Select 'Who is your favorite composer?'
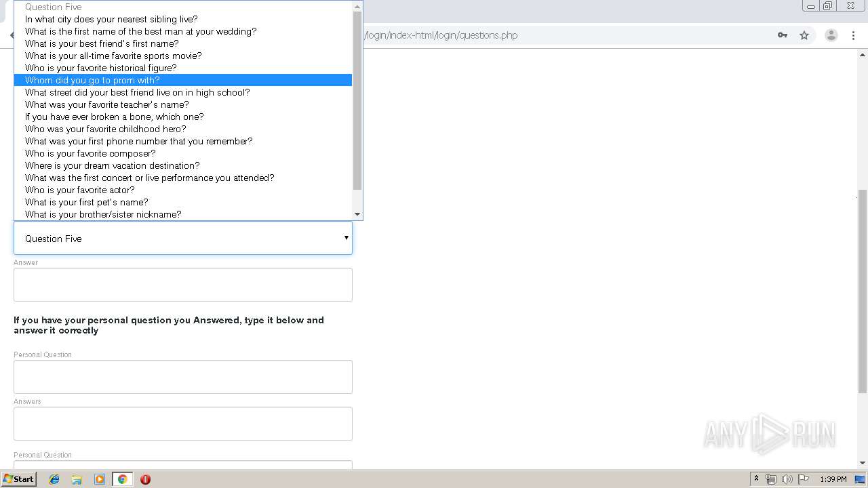Screen dimensions: 868x488 tap(183, 153)
